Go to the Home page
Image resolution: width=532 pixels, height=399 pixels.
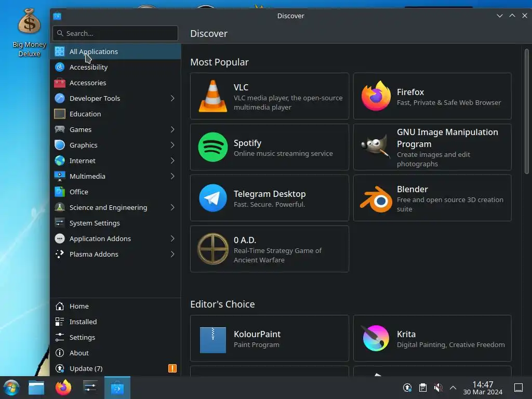click(115, 306)
